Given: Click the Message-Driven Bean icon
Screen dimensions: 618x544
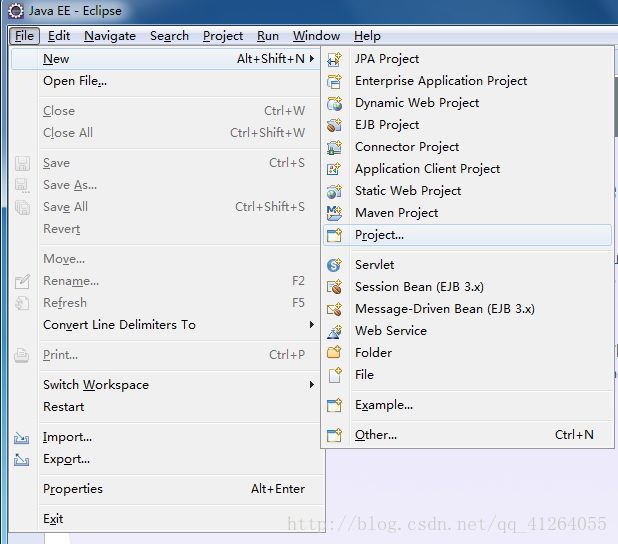Looking at the screenshot, I should point(334,309).
